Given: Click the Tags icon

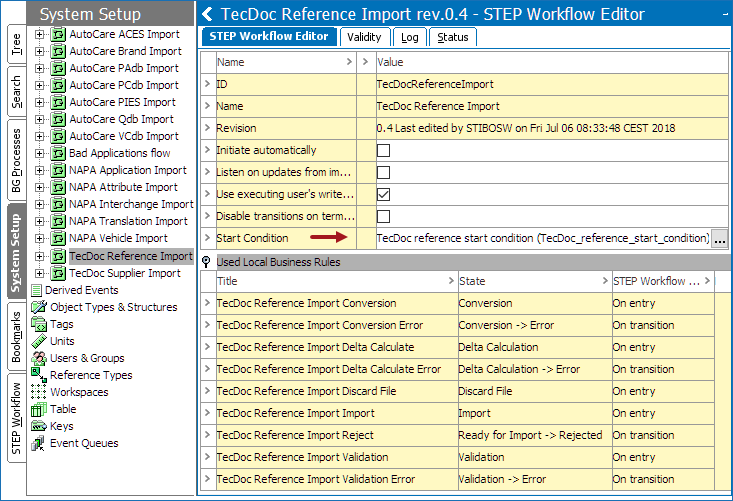Looking at the screenshot, I should (x=39, y=324).
